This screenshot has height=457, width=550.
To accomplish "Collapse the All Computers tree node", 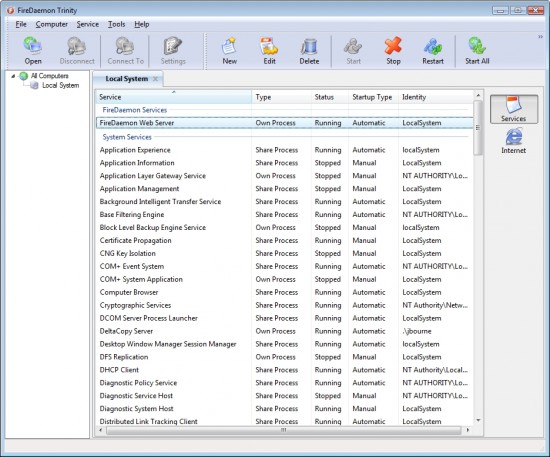I will click(13, 76).
